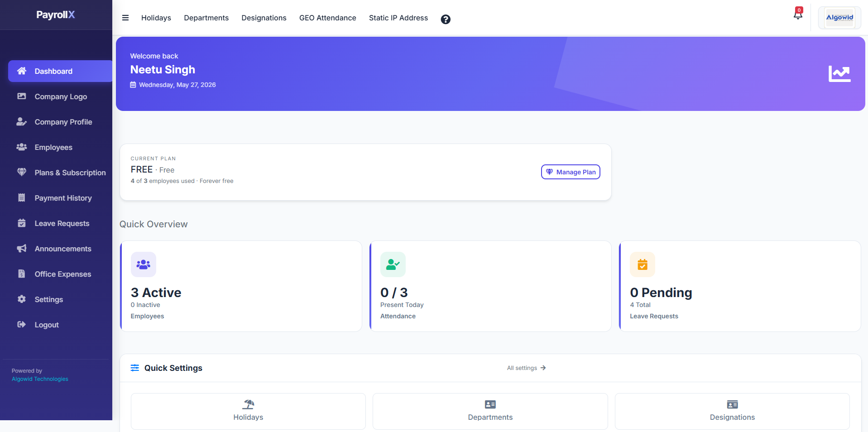Open the Holidays quick settings tile label
The width and height of the screenshot is (868, 432).
[x=248, y=417]
